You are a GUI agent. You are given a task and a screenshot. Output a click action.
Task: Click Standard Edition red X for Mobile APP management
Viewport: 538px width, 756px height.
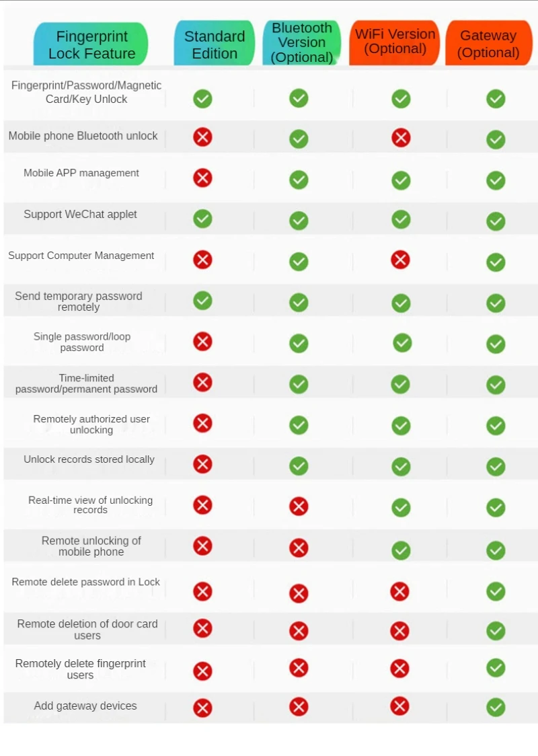202,178
